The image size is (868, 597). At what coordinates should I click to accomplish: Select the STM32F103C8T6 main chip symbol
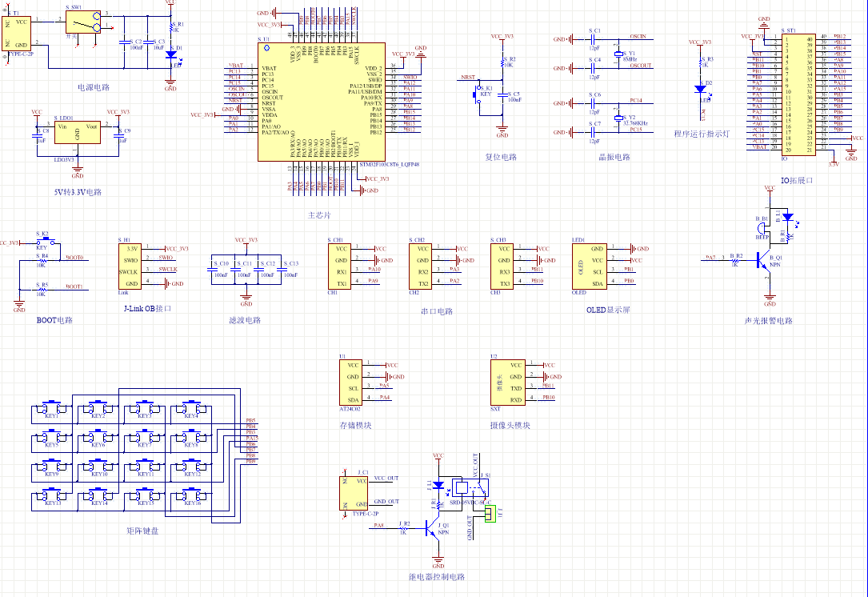(322, 102)
